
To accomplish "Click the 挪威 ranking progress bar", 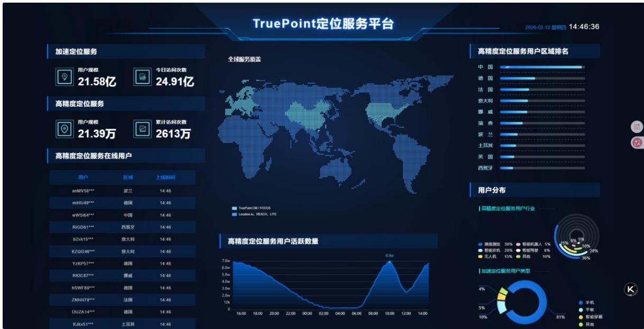I will point(542,112).
